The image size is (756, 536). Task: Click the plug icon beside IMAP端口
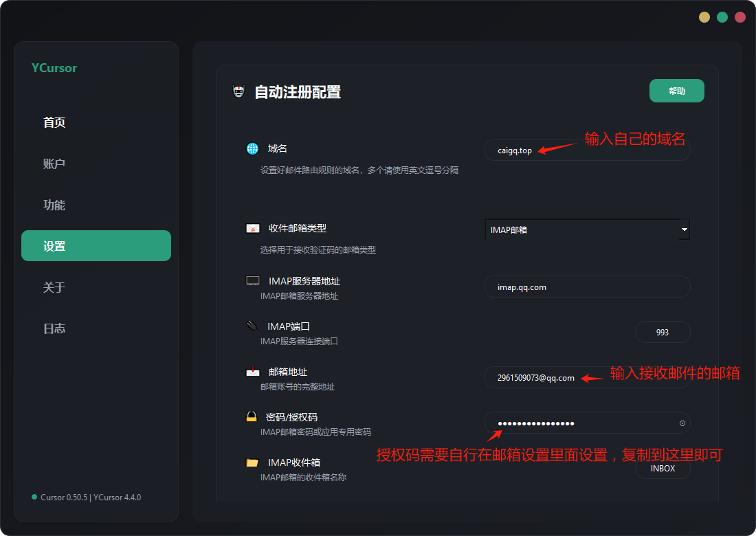[x=252, y=326]
